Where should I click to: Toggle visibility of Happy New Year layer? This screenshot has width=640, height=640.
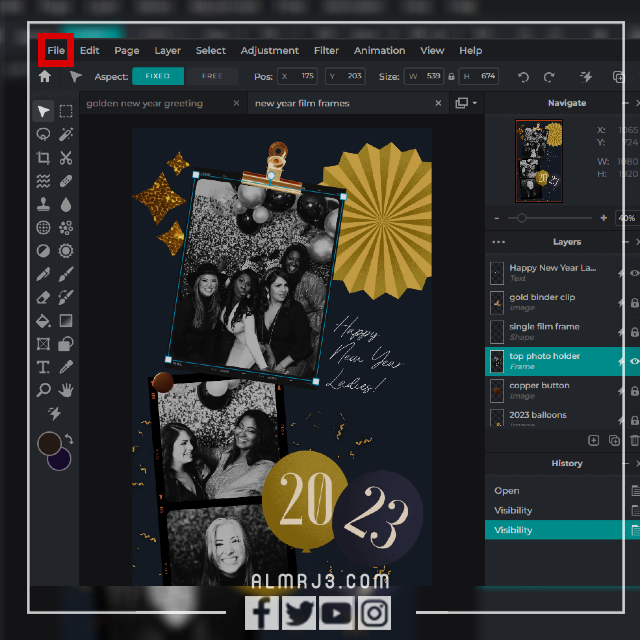tap(634, 273)
